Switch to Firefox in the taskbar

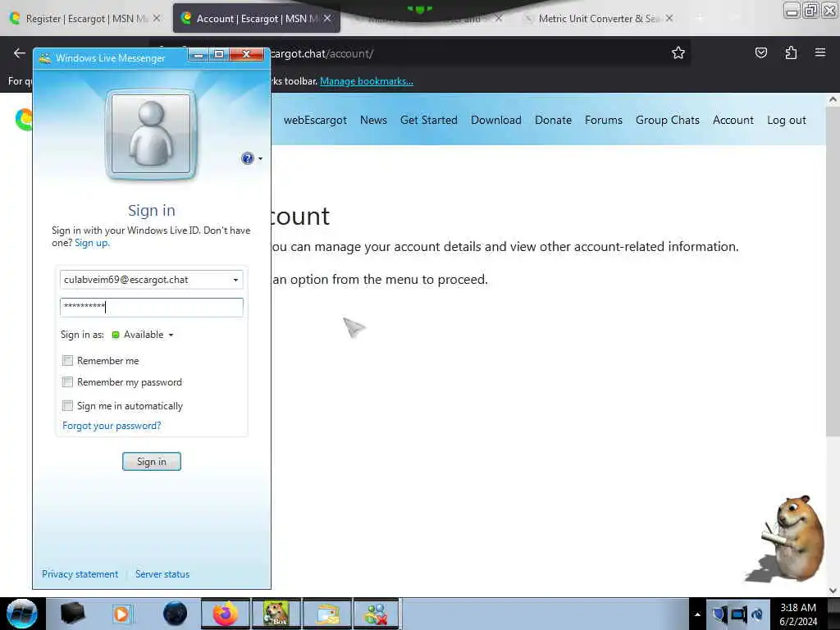click(226, 614)
